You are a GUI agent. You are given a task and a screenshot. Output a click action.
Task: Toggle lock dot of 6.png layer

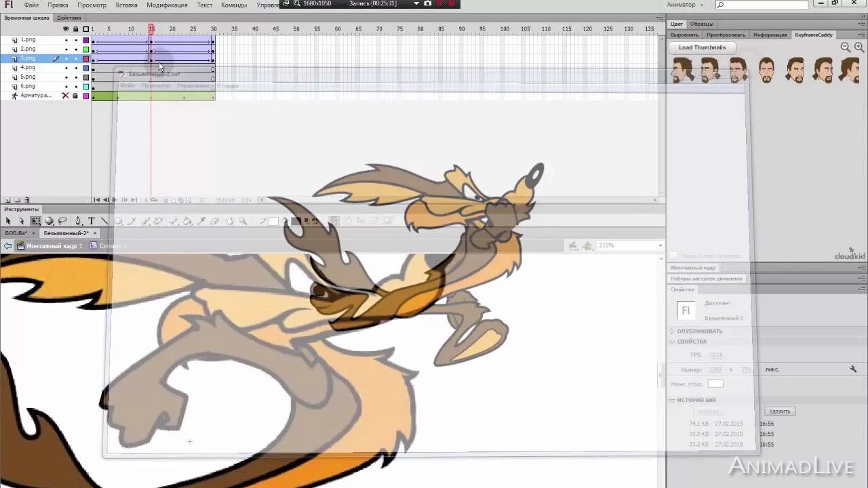(76, 87)
